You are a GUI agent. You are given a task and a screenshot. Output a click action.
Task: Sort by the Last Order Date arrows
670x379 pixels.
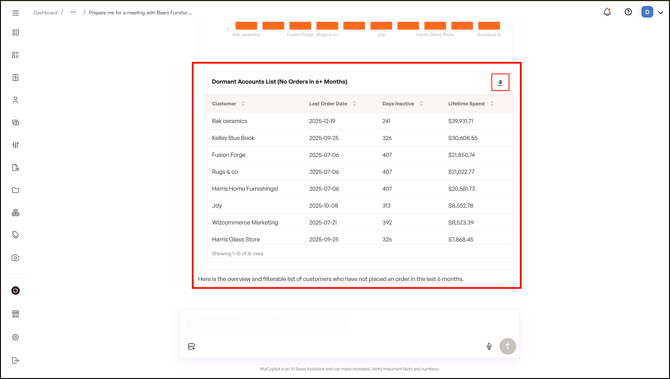(354, 104)
